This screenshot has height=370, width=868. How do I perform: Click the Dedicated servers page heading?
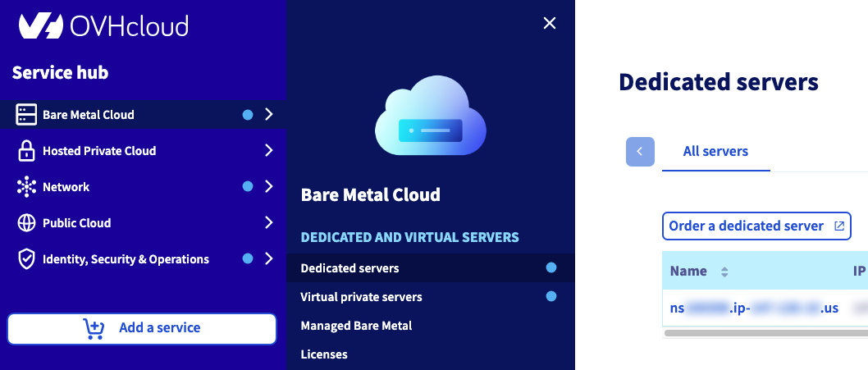[x=719, y=82]
